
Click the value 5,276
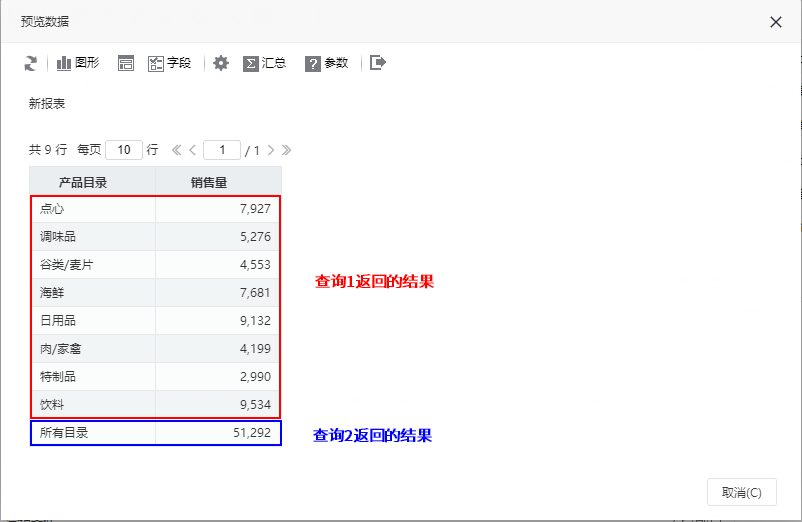click(255, 237)
